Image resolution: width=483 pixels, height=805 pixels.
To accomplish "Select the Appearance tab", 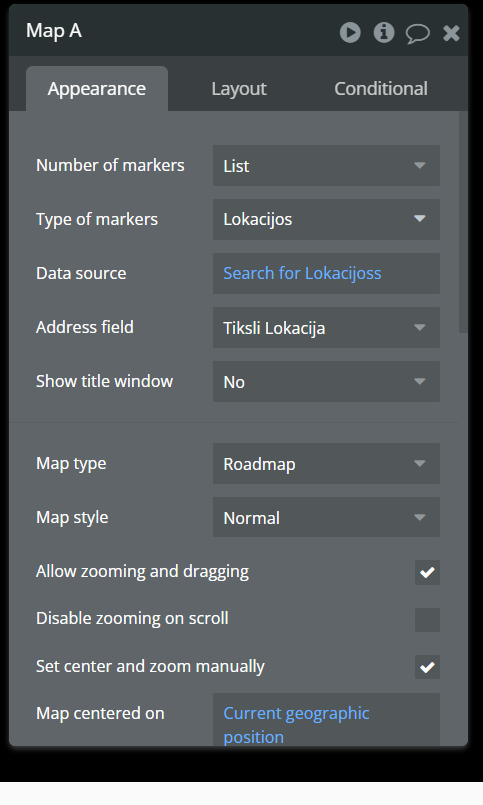I will [x=97, y=89].
